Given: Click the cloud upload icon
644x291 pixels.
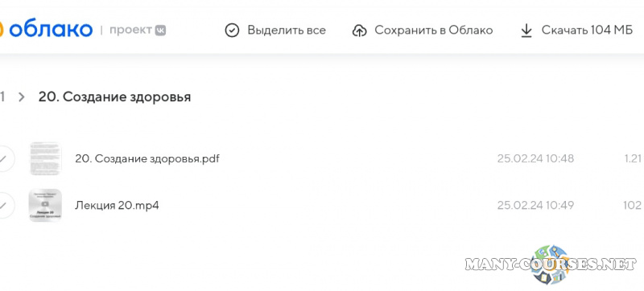Looking at the screenshot, I should [x=359, y=31].
